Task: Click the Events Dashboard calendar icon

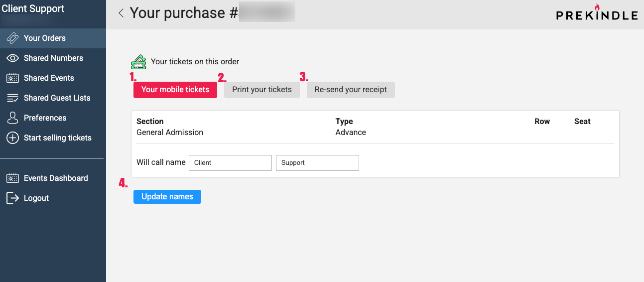Action: tap(12, 178)
